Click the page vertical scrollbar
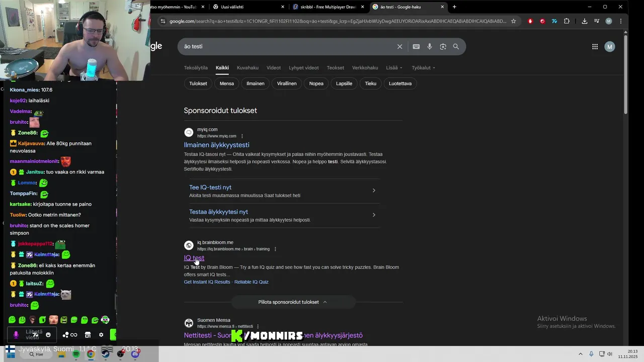Viewport: 644px width, 362px height. coord(625,74)
